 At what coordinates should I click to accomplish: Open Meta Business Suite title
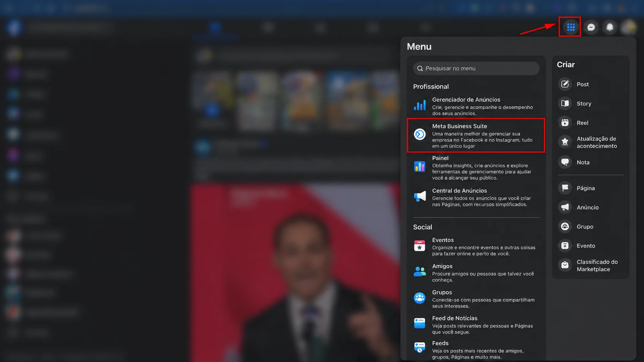point(460,126)
